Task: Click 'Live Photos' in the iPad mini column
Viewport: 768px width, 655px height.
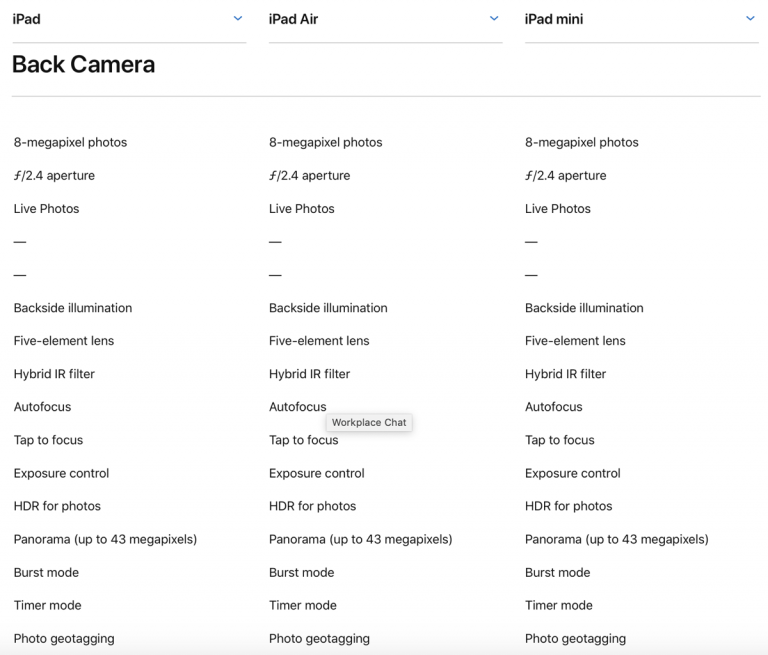Action: tap(557, 209)
